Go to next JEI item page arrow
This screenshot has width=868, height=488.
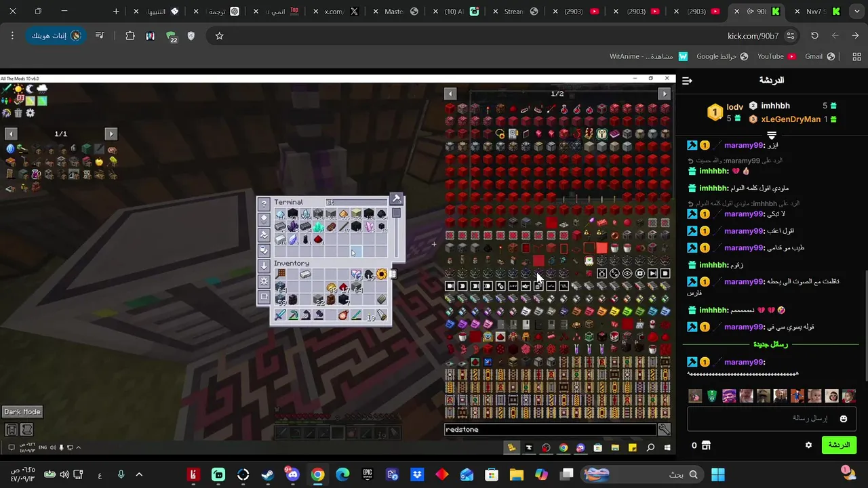point(665,94)
